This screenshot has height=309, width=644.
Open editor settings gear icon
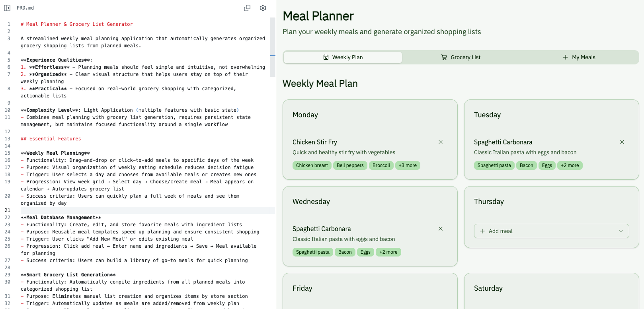point(263,8)
